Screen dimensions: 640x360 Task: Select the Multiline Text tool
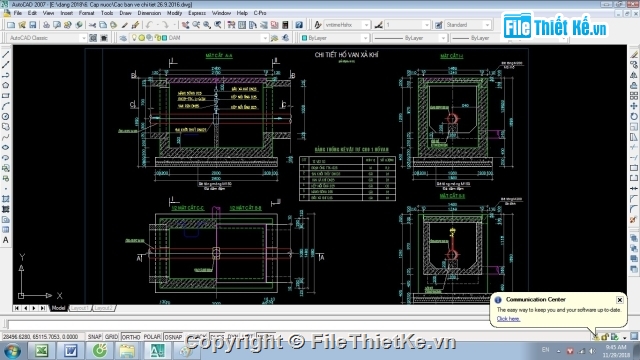(6, 240)
